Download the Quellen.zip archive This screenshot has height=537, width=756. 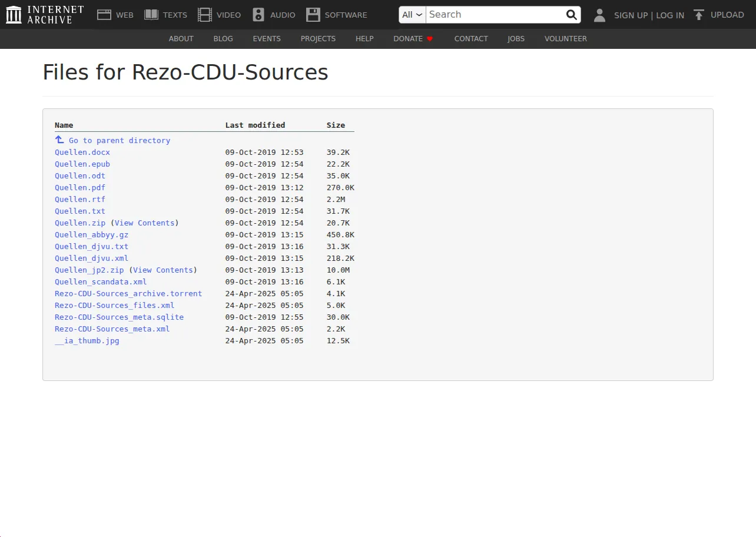(x=80, y=223)
